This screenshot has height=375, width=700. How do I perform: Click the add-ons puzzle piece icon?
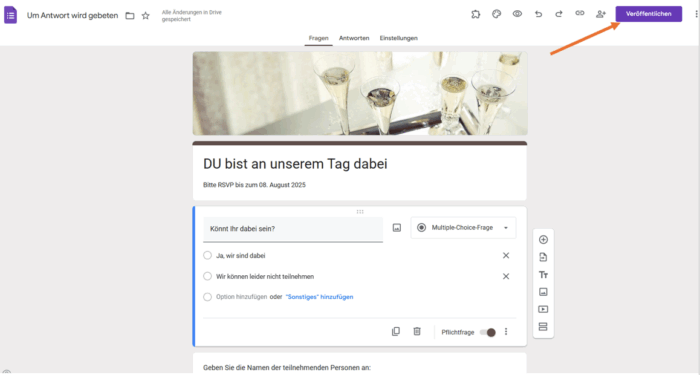tap(475, 14)
